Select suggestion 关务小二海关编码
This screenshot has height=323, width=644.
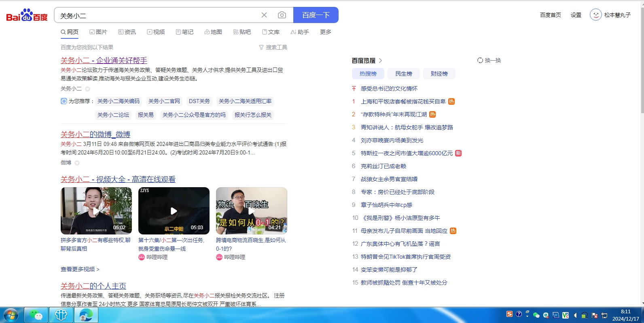[x=119, y=101]
